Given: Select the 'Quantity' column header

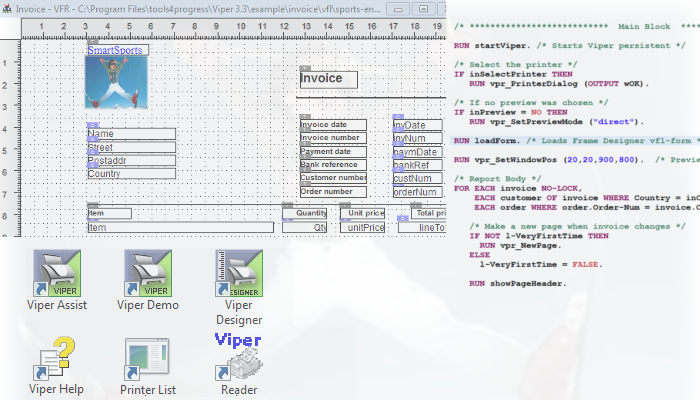Looking at the screenshot, I should tap(304, 213).
